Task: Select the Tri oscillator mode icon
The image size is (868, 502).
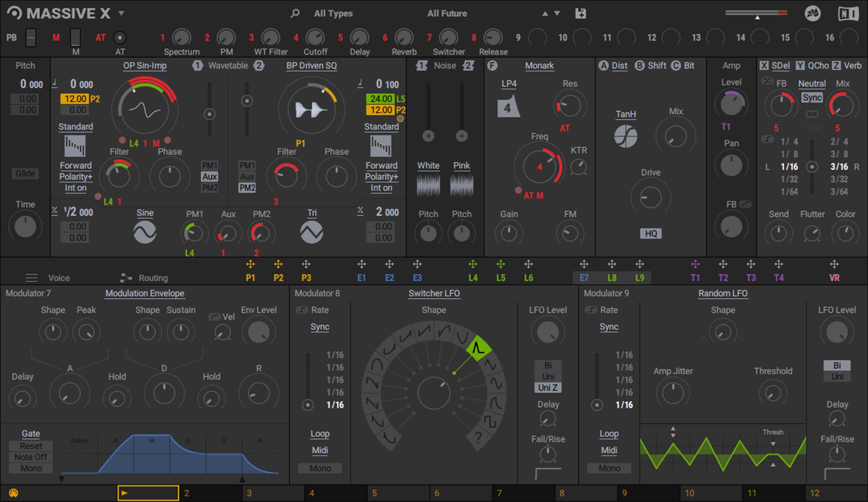Action: pos(311,232)
